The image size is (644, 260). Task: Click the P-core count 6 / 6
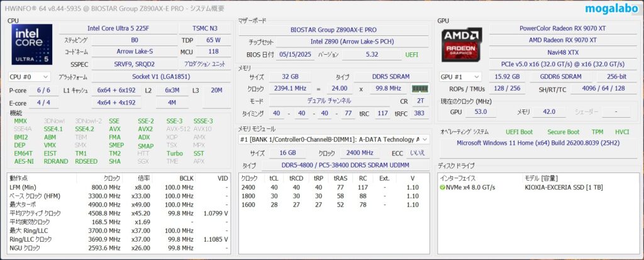click(43, 90)
